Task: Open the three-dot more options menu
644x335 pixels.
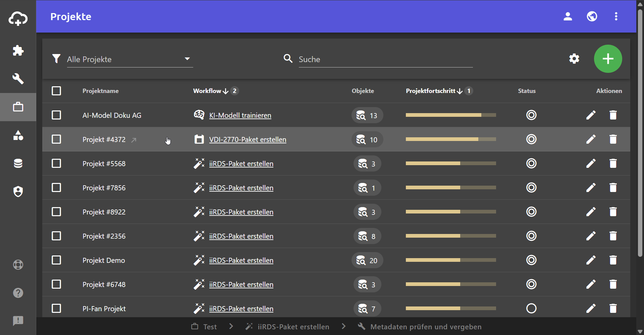Action: 616,16
